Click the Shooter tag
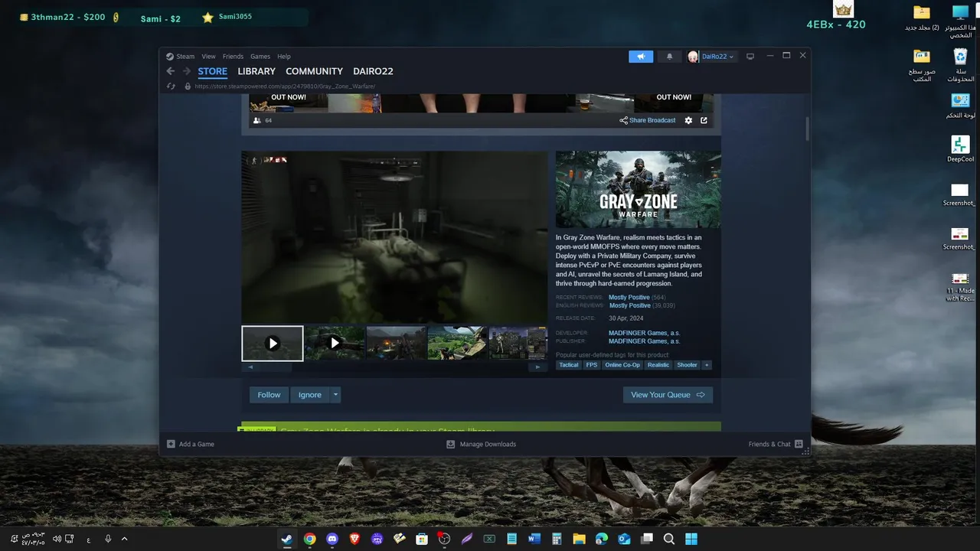The width and height of the screenshot is (980, 551). [x=688, y=365]
